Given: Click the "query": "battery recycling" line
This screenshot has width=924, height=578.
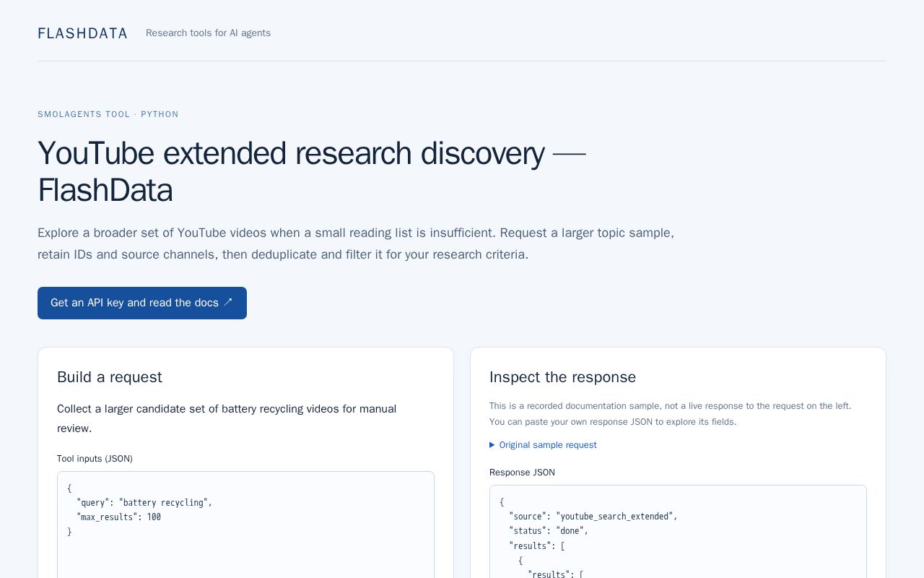Looking at the screenshot, I should point(144,503).
